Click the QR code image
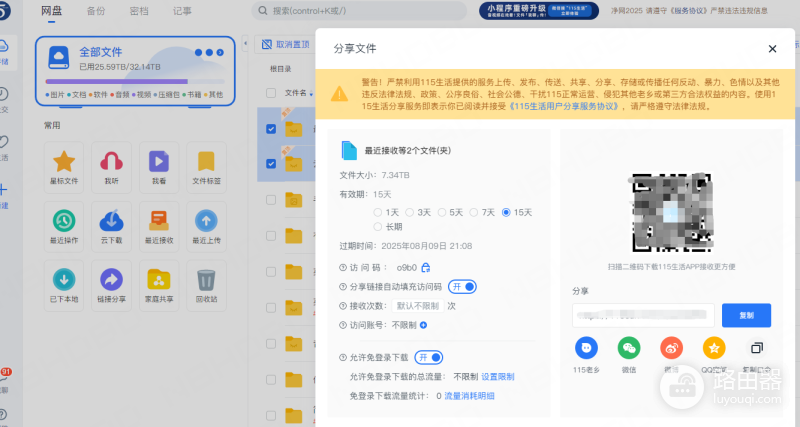 671,212
